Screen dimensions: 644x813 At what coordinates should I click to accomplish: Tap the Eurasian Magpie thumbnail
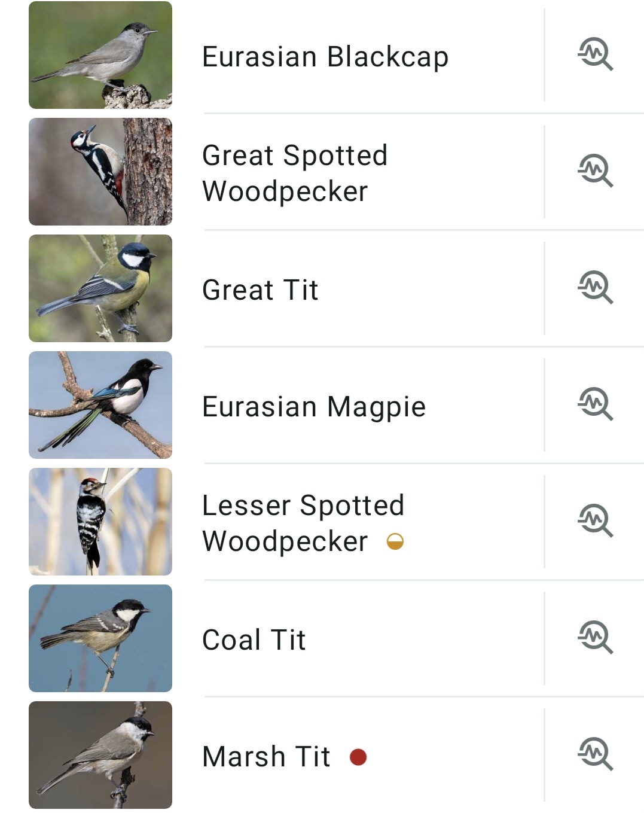[100, 405]
